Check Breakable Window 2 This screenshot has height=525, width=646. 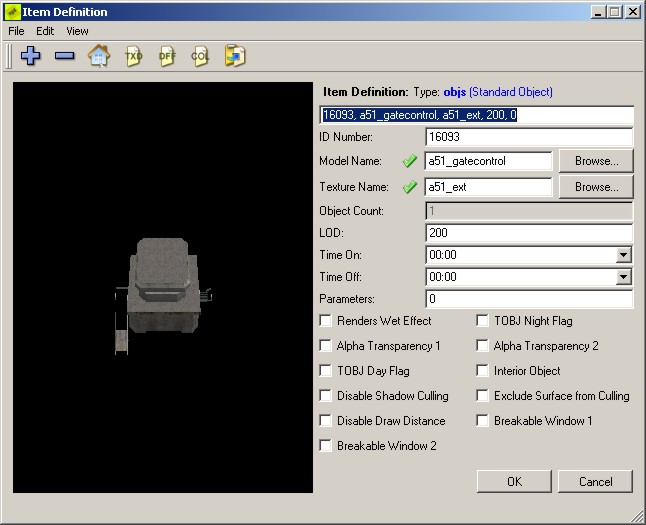pos(325,446)
